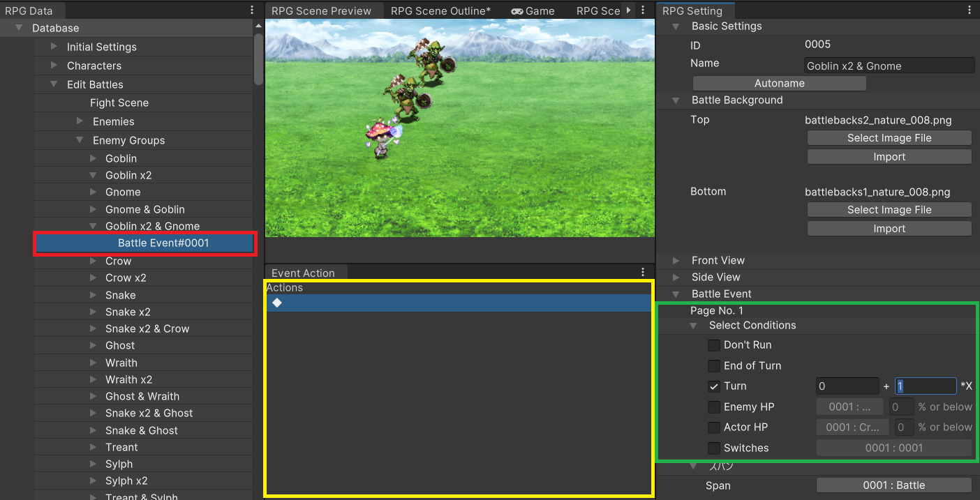Collapse the Edit Battles node

point(54,84)
